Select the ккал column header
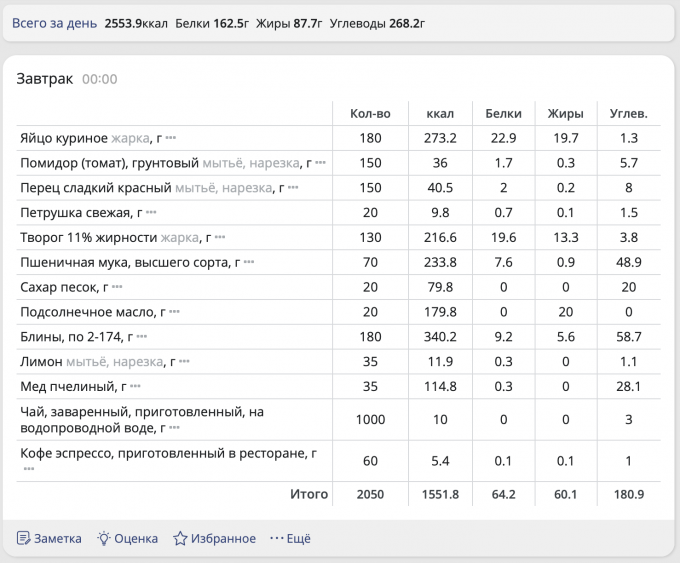680x563 pixels. (x=440, y=113)
